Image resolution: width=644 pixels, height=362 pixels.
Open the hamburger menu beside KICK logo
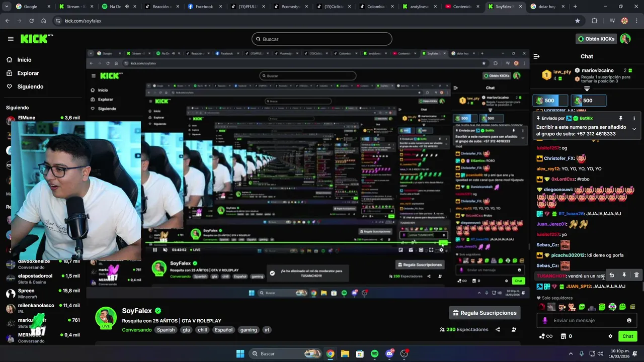(x=11, y=39)
